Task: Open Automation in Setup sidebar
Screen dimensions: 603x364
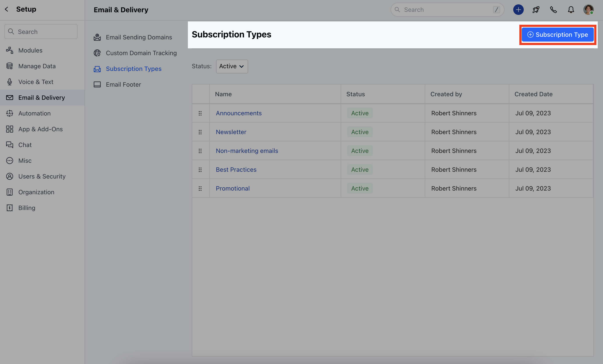Action: click(34, 114)
